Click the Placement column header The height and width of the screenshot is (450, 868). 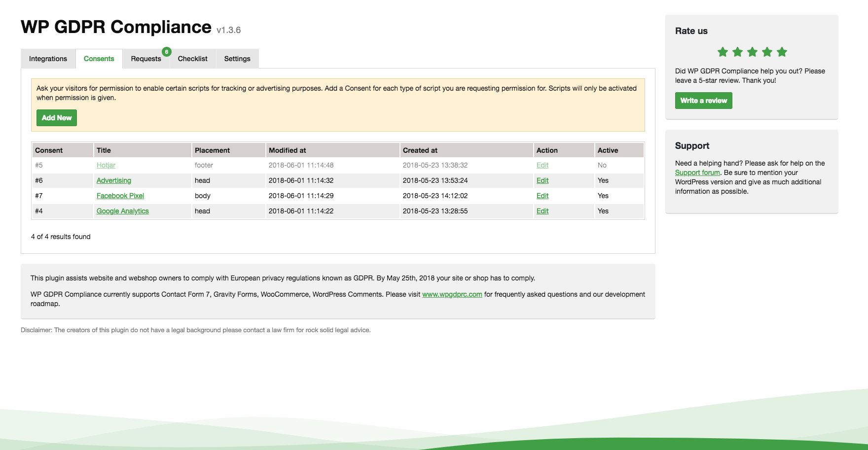click(x=228, y=150)
